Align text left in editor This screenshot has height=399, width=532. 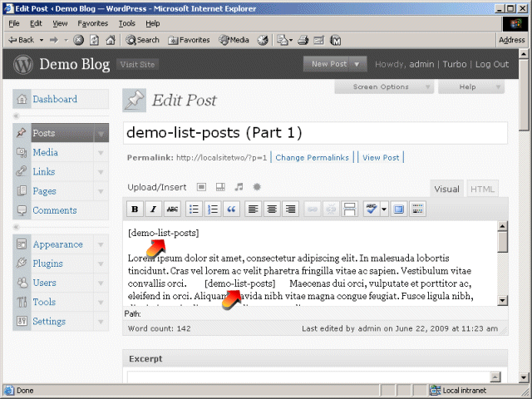point(253,209)
